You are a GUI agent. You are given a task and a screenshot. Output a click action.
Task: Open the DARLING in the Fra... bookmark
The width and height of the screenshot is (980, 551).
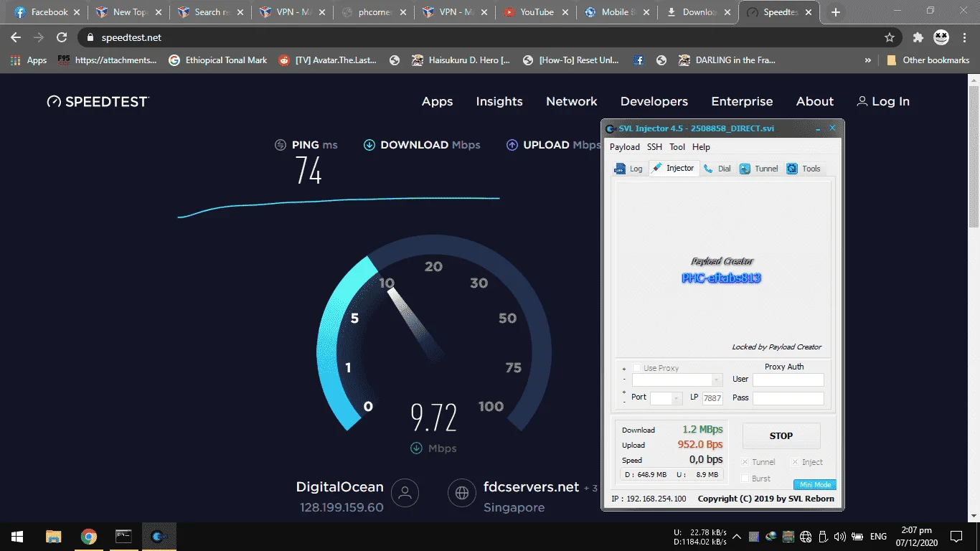[x=727, y=60]
